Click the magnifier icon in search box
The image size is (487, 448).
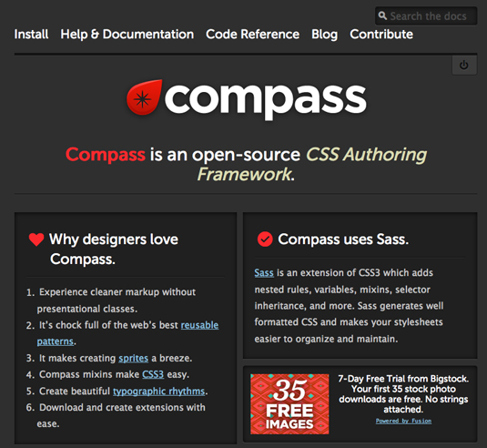(x=382, y=15)
